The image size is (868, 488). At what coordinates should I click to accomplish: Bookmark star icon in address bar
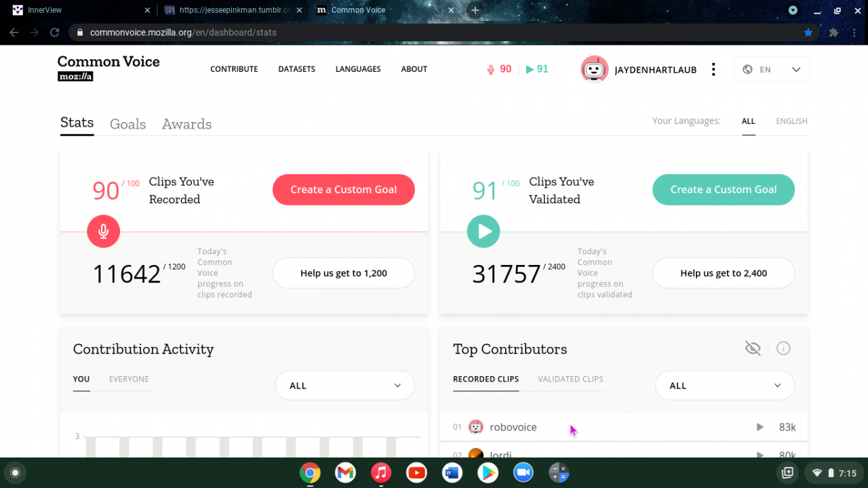tap(808, 32)
